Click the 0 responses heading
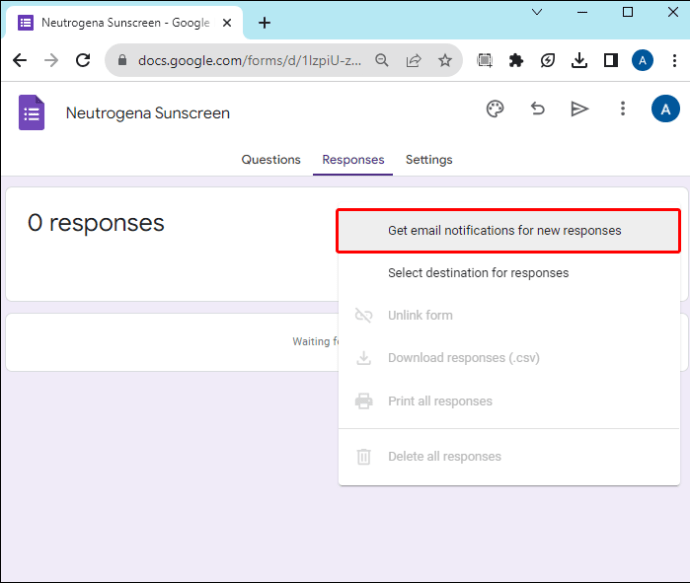690x583 pixels. pos(96,223)
